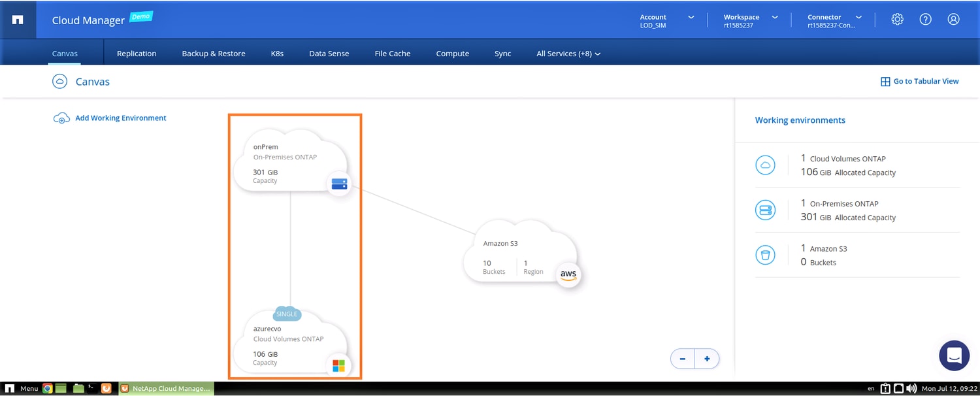The width and height of the screenshot is (980, 396).
Task: Open the chat support bubble
Action: [954, 355]
